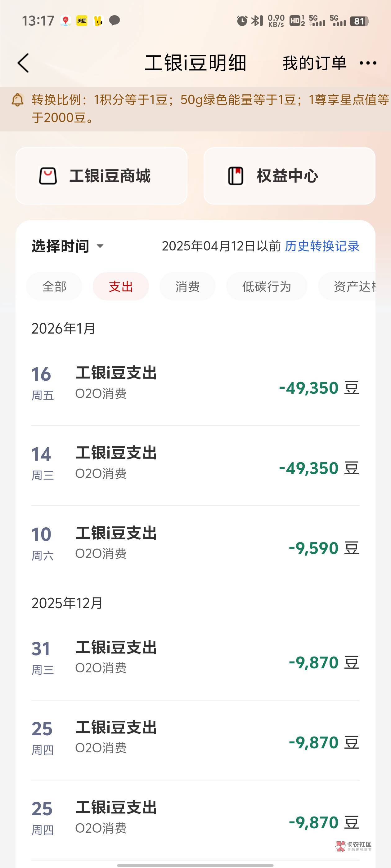Switch to the 消费 filter tab
Screen dimensions: 391x868
tap(187, 287)
